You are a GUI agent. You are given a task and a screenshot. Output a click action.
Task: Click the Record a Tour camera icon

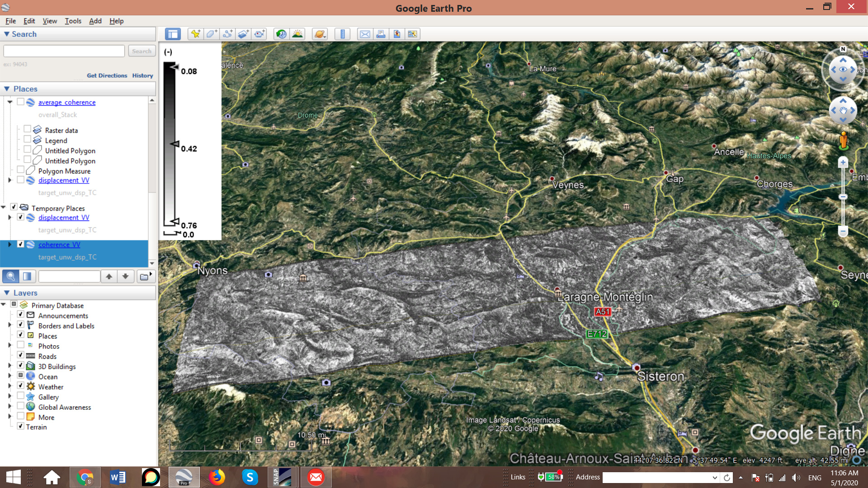[259, 34]
